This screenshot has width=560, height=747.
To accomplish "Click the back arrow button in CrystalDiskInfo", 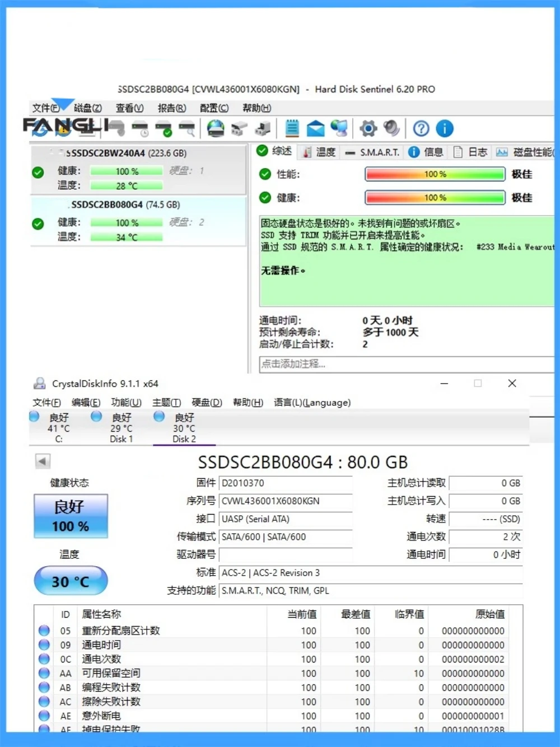I will [43, 461].
